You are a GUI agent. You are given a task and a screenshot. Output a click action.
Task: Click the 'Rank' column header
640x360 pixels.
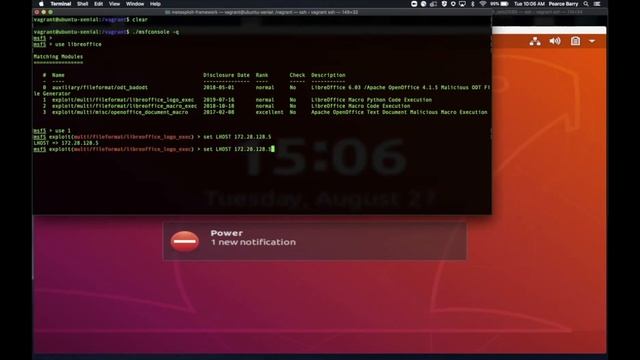[x=262, y=75]
